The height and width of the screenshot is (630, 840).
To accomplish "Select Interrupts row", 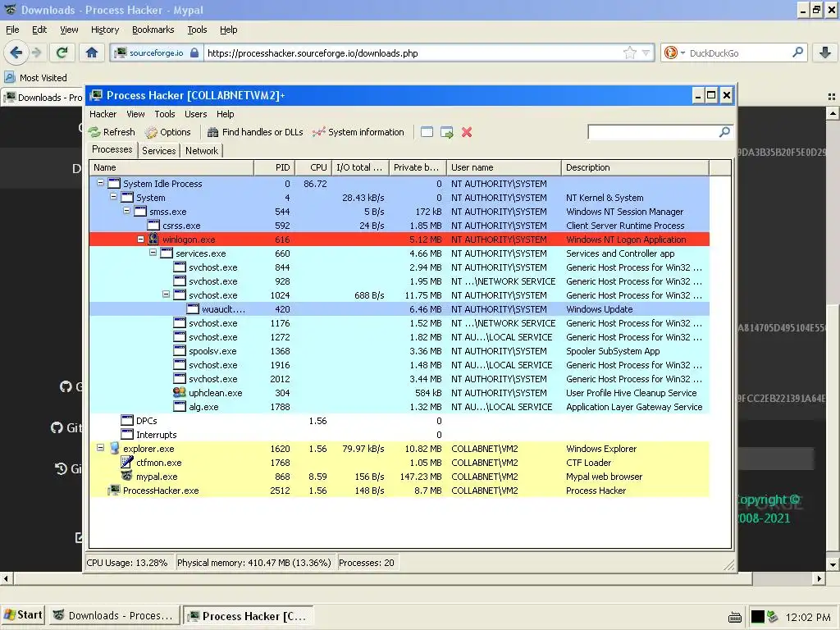I will (x=399, y=435).
